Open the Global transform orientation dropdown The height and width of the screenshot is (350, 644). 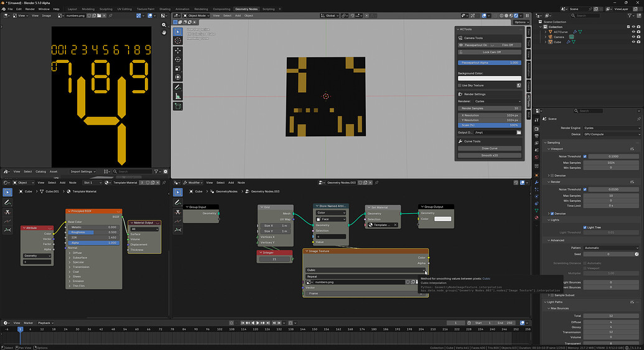click(x=329, y=16)
